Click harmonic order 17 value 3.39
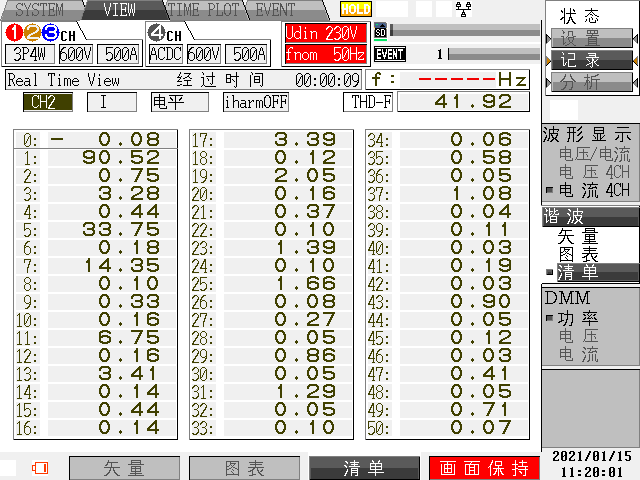The height and width of the screenshot is (480, 640). (304, 140)
